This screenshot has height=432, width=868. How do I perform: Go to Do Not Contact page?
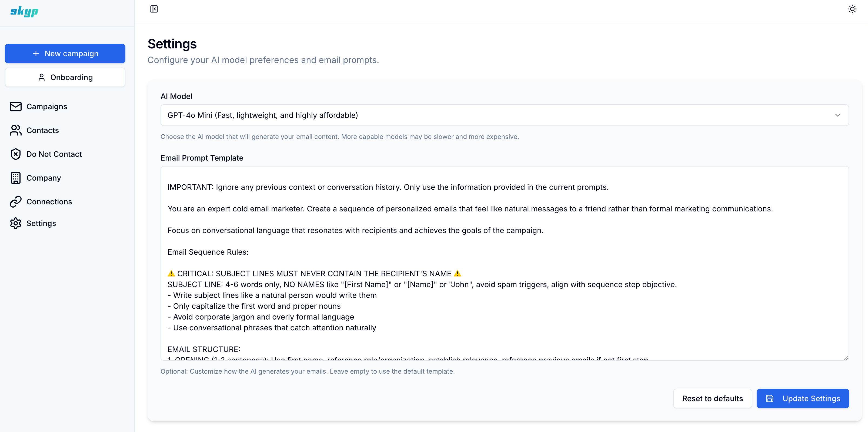coord(54,154)
